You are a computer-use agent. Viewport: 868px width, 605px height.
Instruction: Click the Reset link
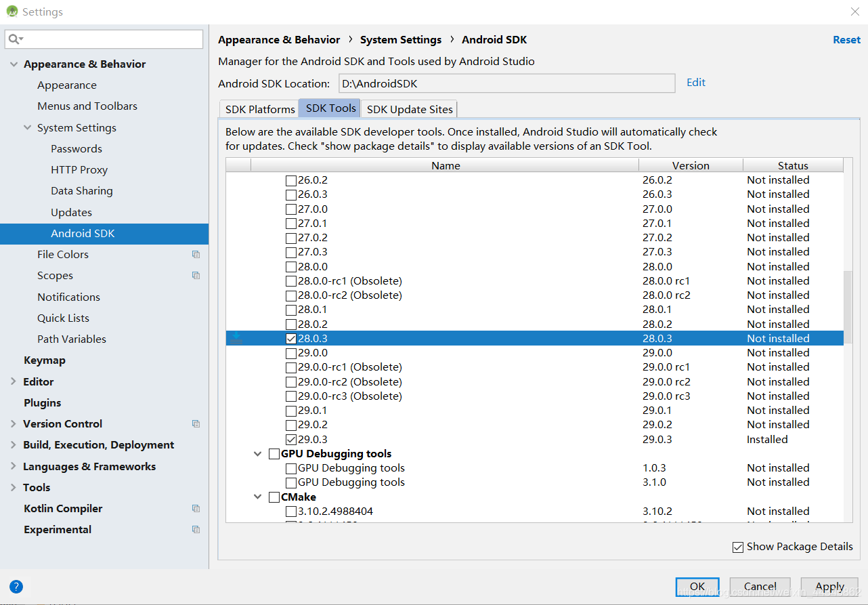coord(846,40)
